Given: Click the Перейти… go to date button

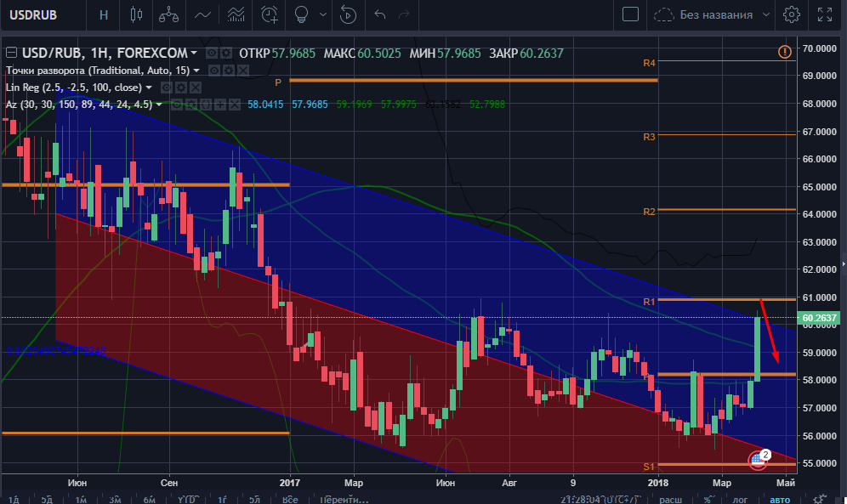Looking at the screenshot, I should [344, 500].
